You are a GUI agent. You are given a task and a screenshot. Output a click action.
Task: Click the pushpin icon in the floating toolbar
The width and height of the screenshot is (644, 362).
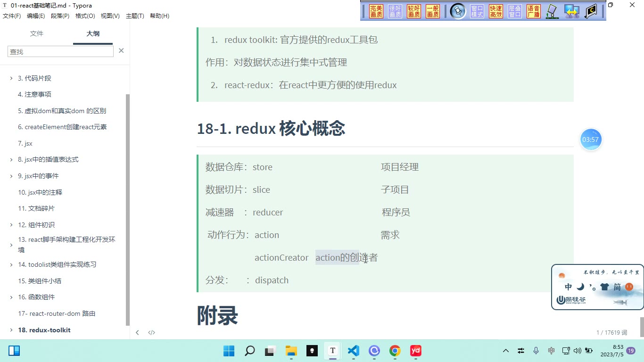(458, 11)
